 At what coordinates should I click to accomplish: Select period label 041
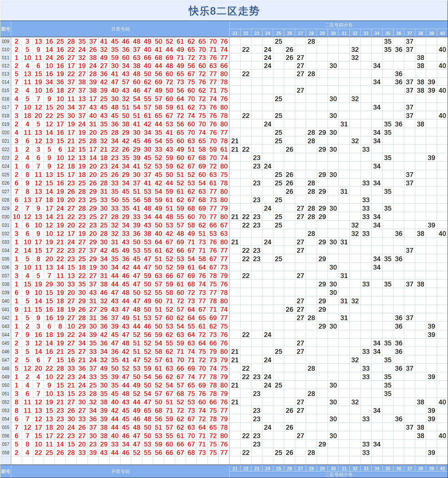(6, 310)
